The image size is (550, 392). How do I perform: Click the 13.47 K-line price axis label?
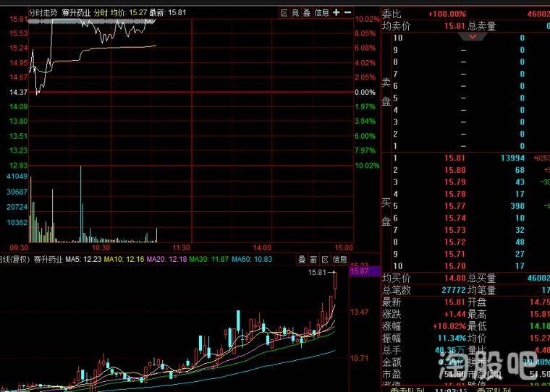(x=360, y=312)
